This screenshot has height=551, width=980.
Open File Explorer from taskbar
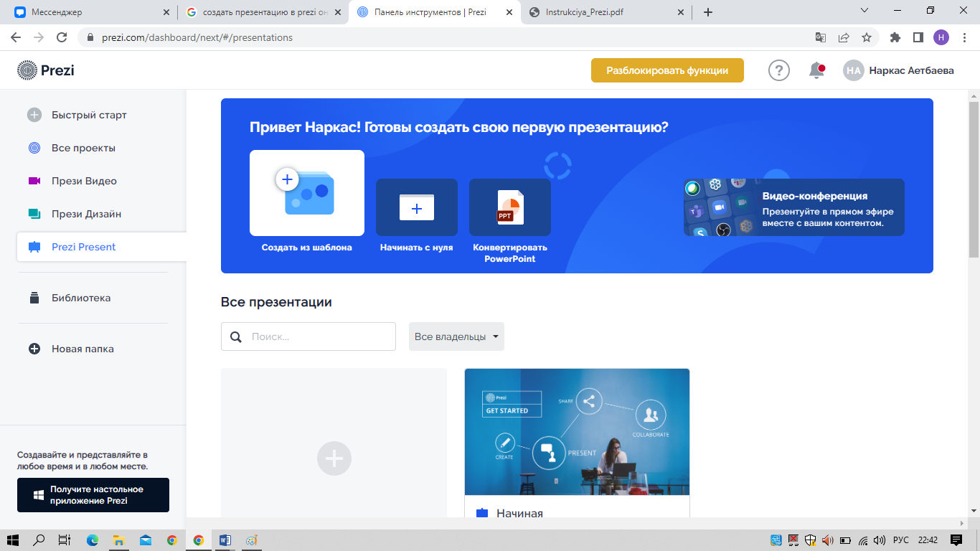point(119,540)
